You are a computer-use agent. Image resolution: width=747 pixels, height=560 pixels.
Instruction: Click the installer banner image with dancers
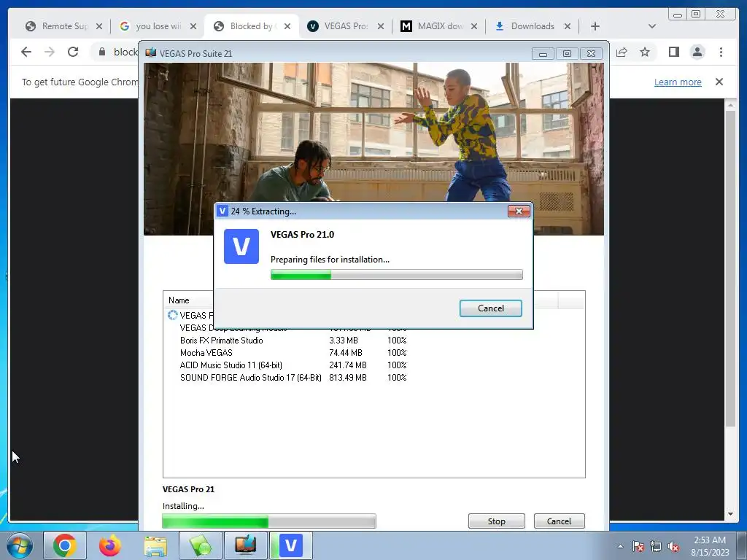pos(374,149)
